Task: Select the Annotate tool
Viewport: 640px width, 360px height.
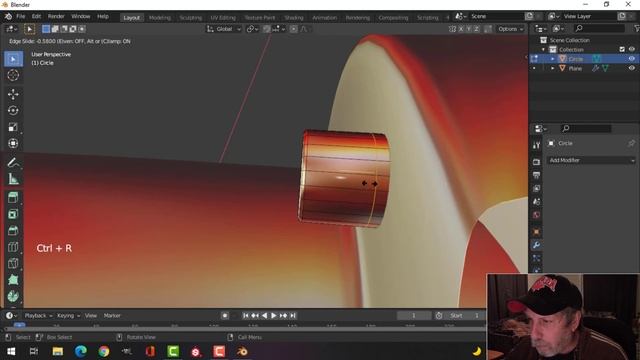Action: pyautogui.click(x=13, y=162)
